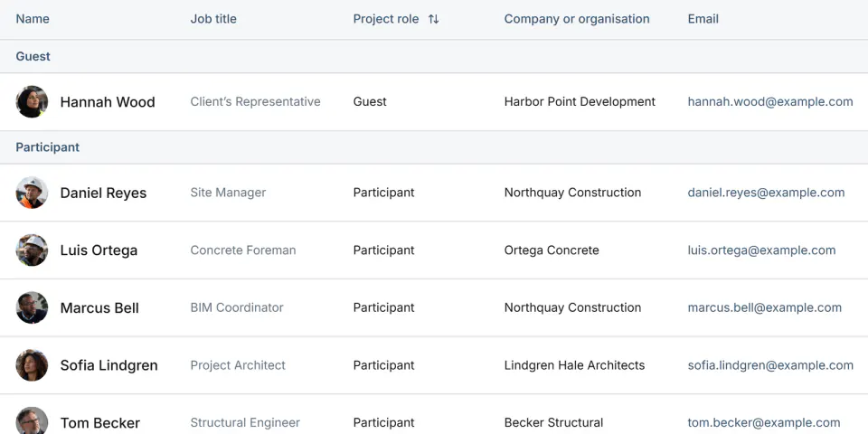The width and height of the screenshot is (868, 434).
Task: Select the name Luis Ortega
Action: coord(99,250)
